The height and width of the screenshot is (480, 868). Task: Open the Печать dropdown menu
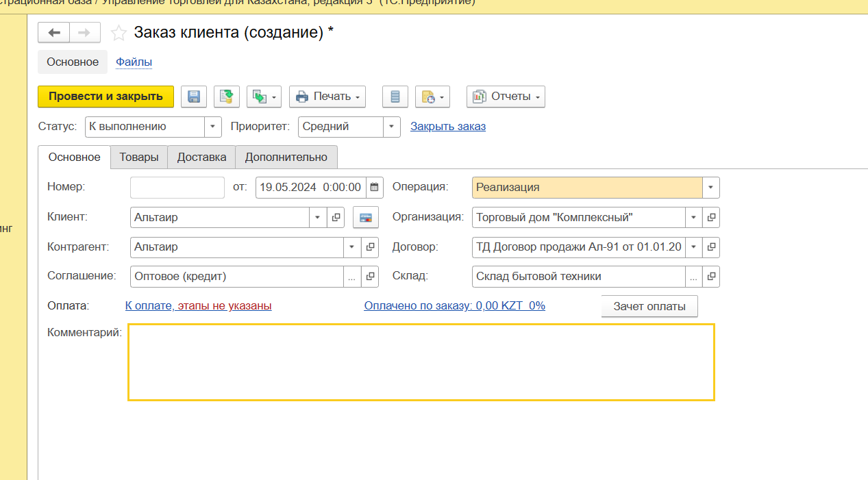327,97
